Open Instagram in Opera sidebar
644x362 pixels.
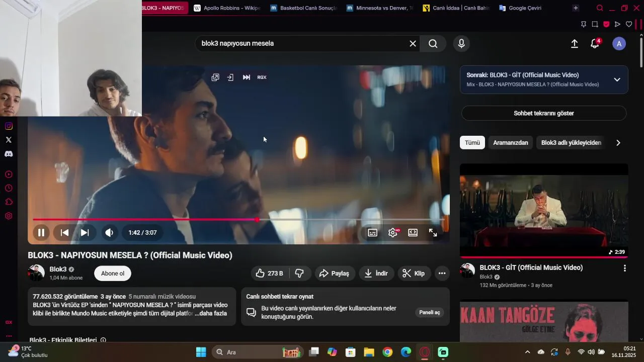click(9, 126)
